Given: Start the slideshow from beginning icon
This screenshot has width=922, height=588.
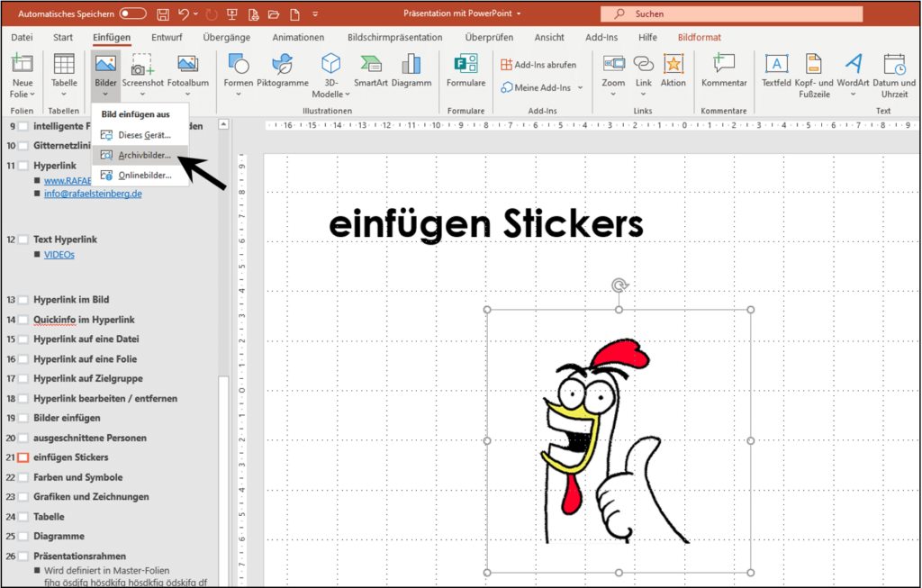Looking at the screenshot, I should coord(232,14).
